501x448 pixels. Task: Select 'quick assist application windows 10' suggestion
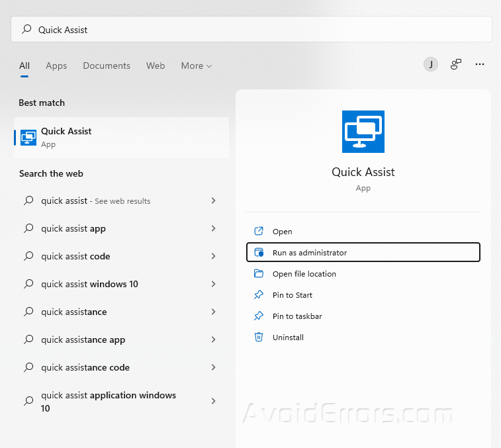click(121, 401)
